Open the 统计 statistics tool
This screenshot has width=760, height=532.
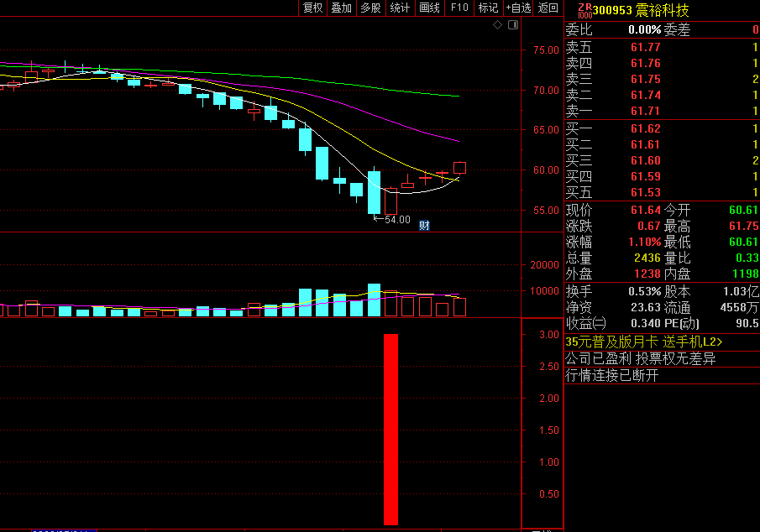pos(400,8)
